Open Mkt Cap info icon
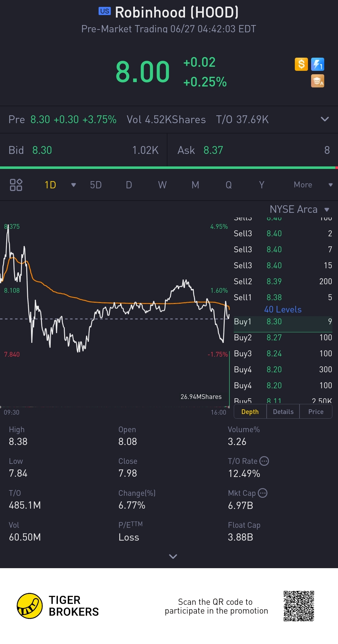Image resolution: width=338 pixels, height=644 pixels. pyautogui.click(x=263, y=493)
